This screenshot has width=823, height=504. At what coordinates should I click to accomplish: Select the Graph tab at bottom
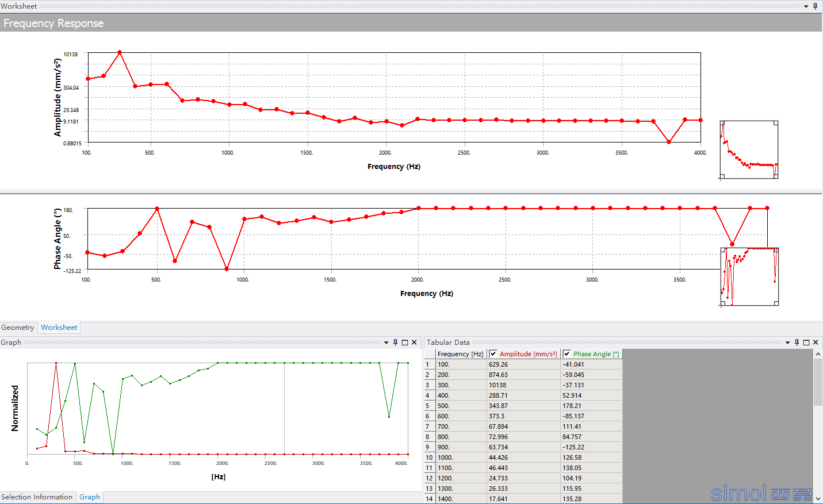(90, 497)
